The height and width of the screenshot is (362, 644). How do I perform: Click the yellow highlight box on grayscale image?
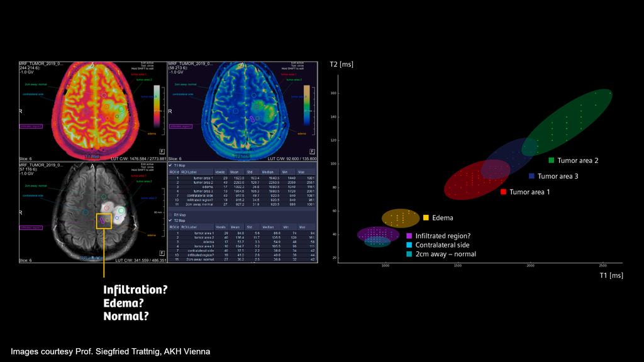104,221
